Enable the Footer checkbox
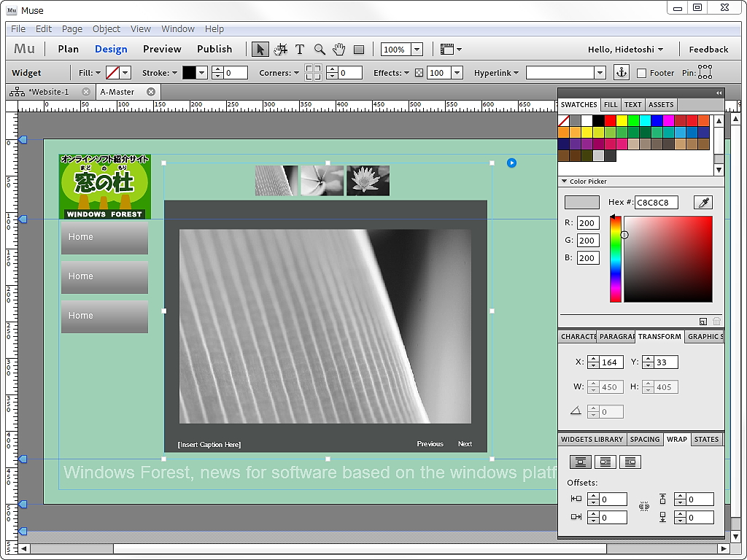Viewport: 747px width, 560px height. point(643,72)
